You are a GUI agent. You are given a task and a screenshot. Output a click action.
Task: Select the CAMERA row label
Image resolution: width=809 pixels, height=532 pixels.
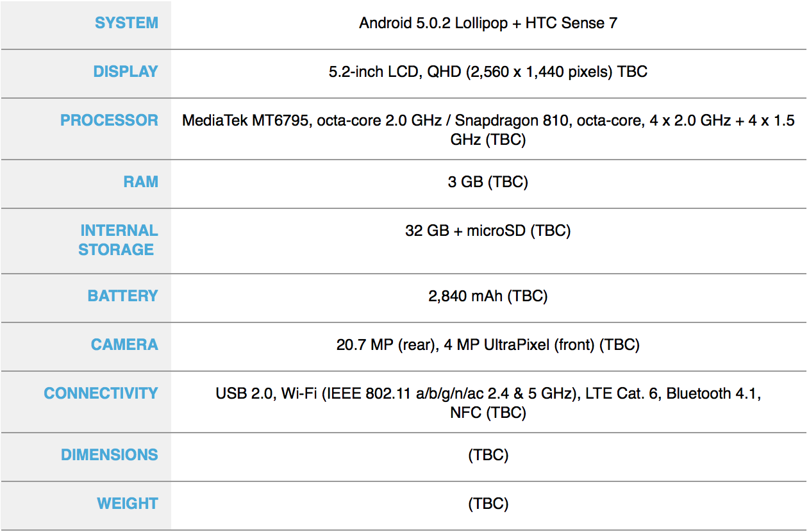124,345
